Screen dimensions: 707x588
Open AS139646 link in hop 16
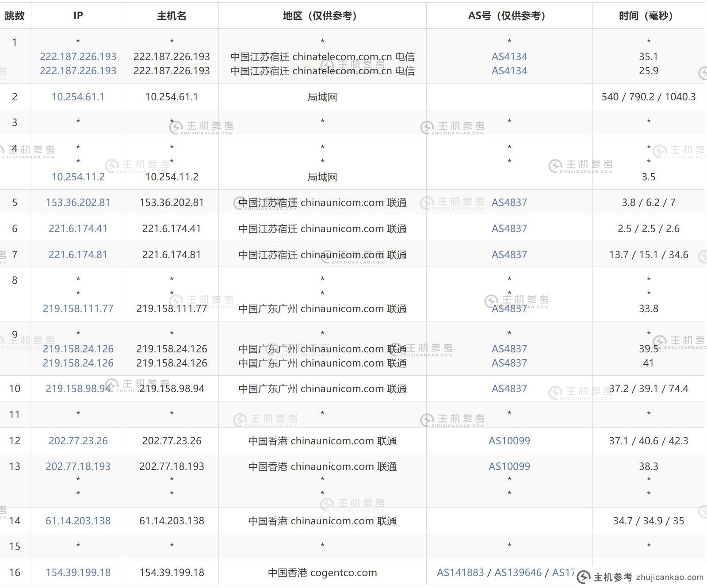(518, 573)
